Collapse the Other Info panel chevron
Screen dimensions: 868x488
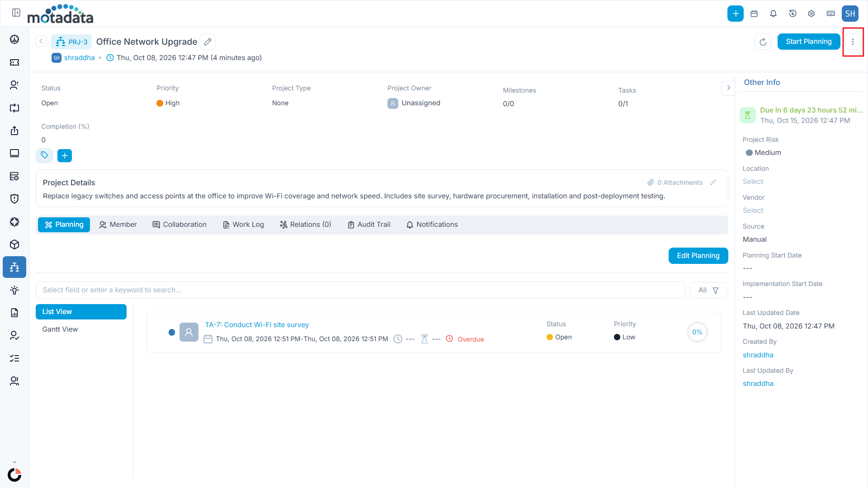pos(729,88)
